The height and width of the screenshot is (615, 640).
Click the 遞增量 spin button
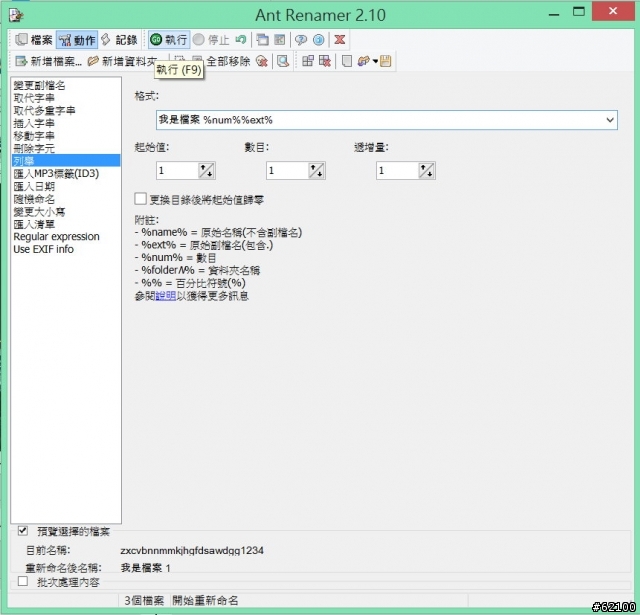(427, 171)
